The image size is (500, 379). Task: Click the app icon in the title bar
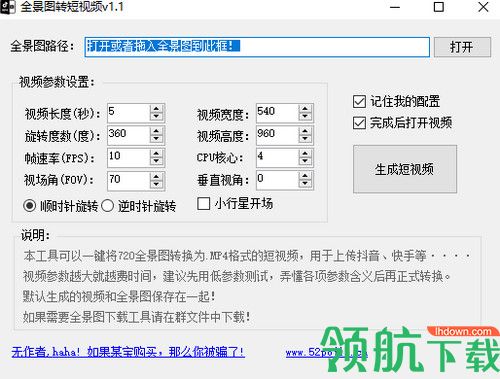pos(7,7)
